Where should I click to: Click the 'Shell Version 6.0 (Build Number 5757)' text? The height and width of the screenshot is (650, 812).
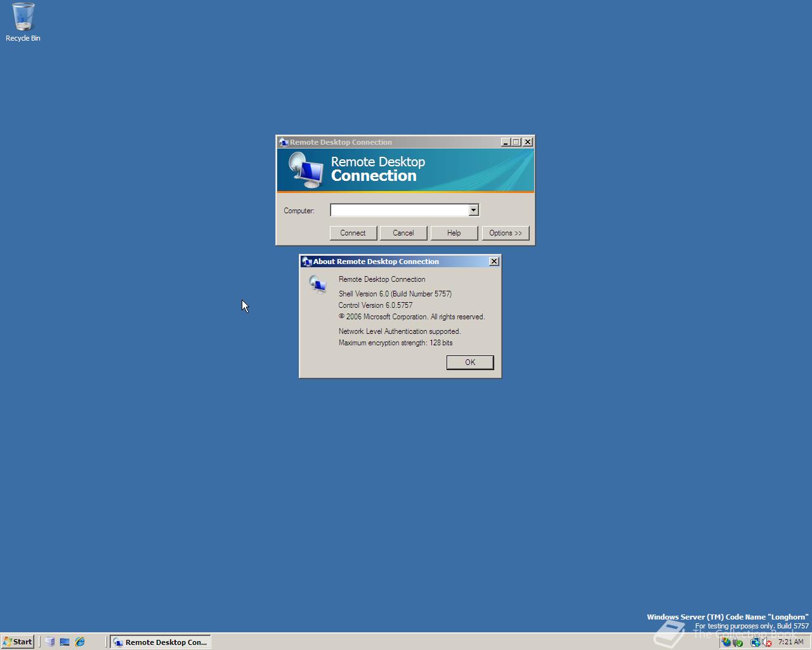395,294
